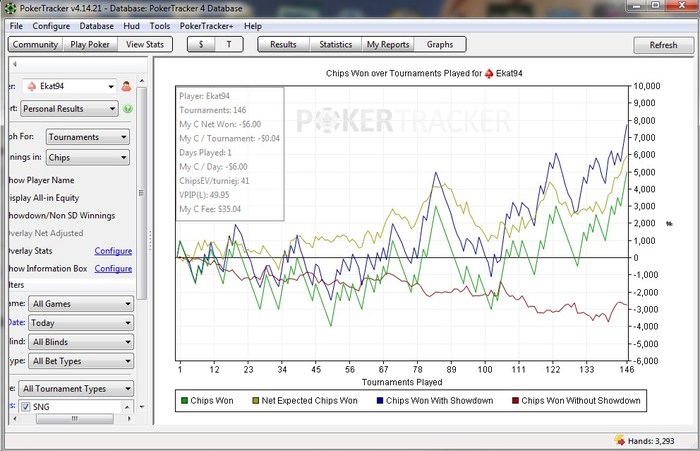Screen dimensions: 700x451
Task: Open the All Bet Types dropdown
Action: click(81, 361)
